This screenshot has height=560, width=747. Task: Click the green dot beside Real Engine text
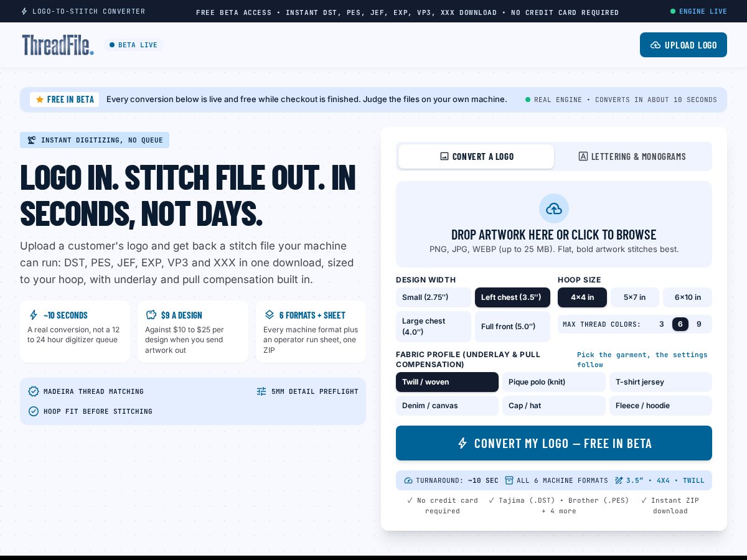tap(528, 100)
